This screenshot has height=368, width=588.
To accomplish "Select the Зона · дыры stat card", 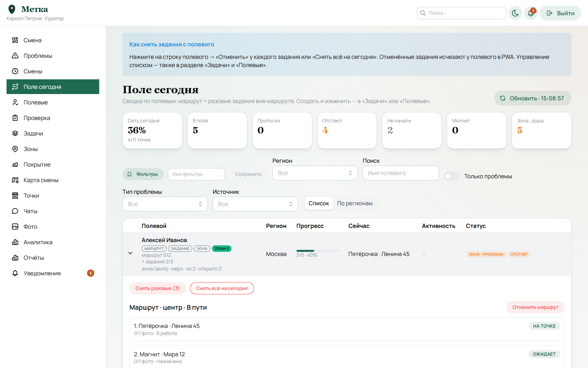I will pyautogui.click(x=541, y=131).
